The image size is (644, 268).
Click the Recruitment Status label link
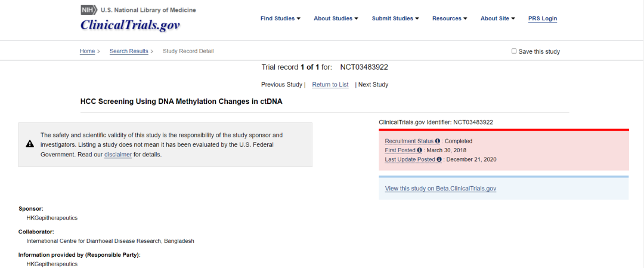coord(409,141)
